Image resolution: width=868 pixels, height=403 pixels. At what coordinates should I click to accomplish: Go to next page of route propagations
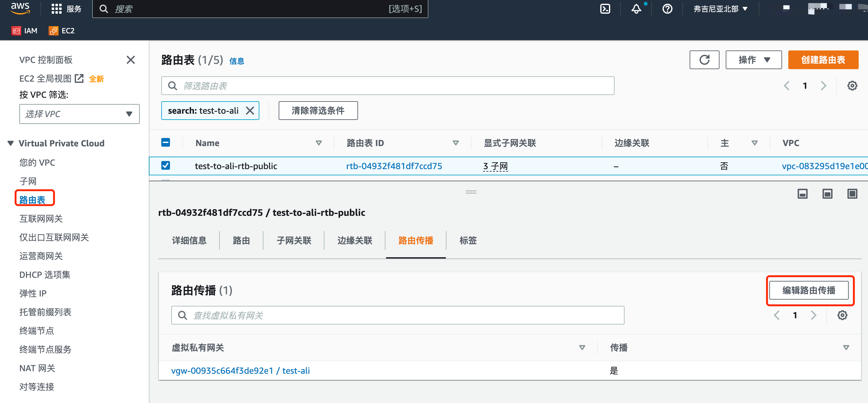coord(814,315)
